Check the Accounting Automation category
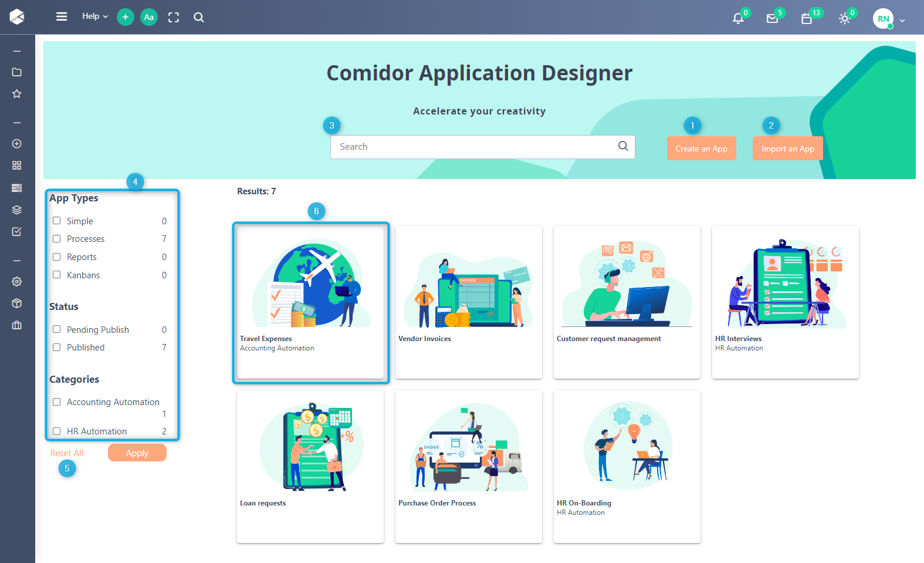Screen dimensions: 924x563 [57, 402]
